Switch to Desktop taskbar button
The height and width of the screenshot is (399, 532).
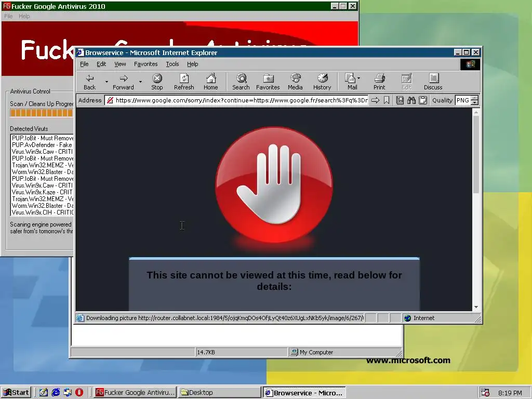pos(219,393)
